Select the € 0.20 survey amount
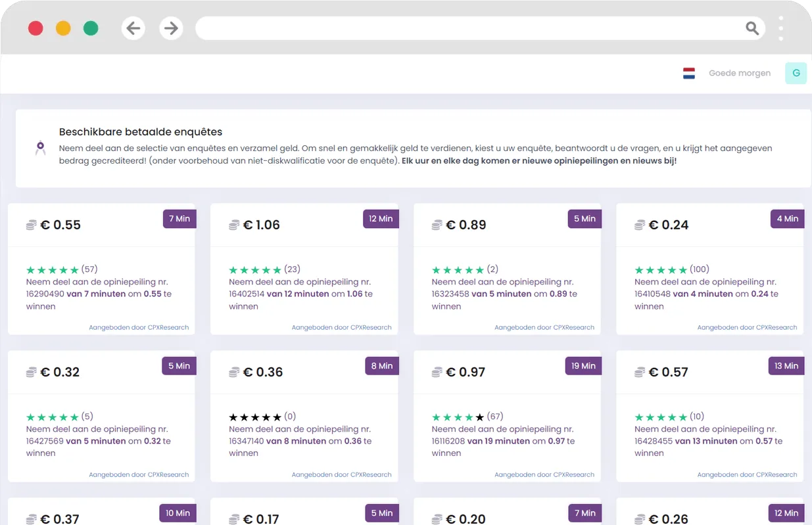The width and height of the screenshot is (812, 525). (x=466, y=518)
